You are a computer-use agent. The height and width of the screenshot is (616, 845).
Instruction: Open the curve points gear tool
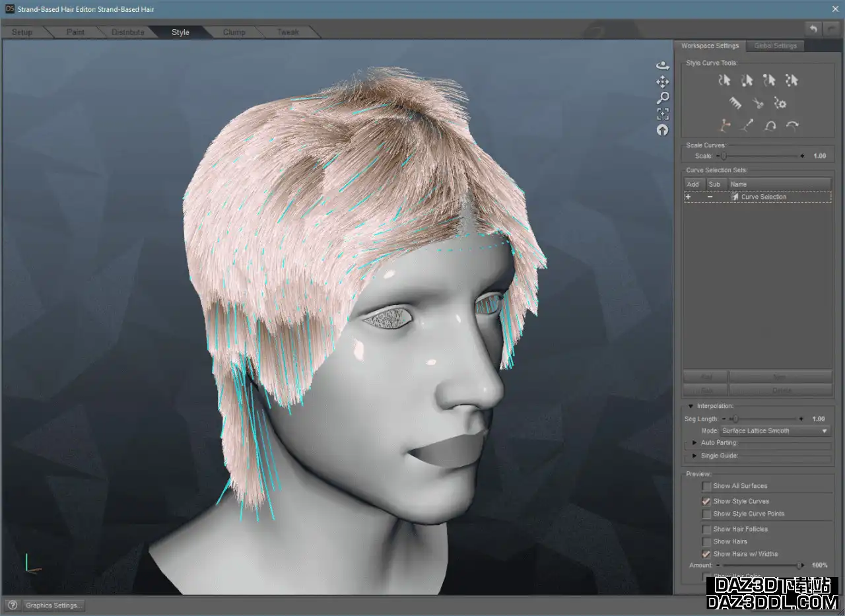coord(780,103)
